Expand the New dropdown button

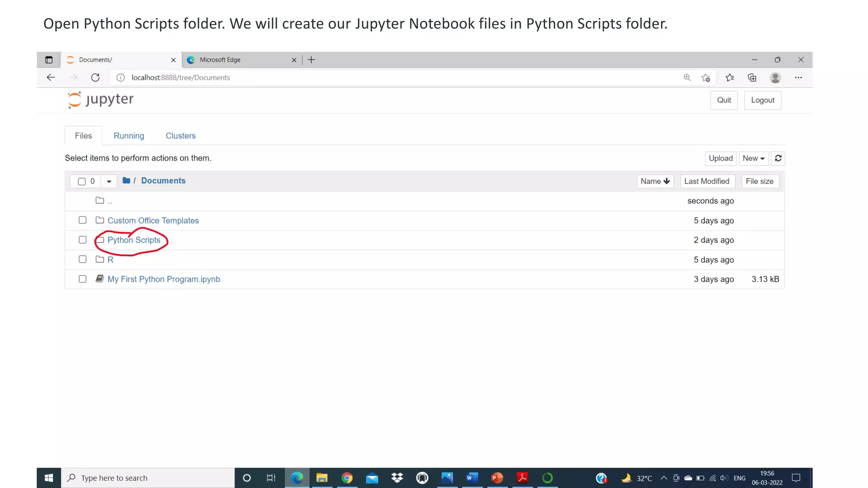click(753, 158)
